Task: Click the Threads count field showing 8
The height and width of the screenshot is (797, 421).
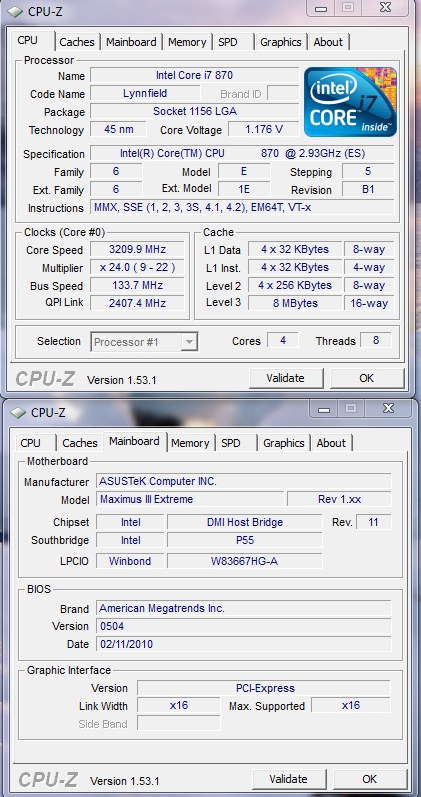Action: [376, 341]
